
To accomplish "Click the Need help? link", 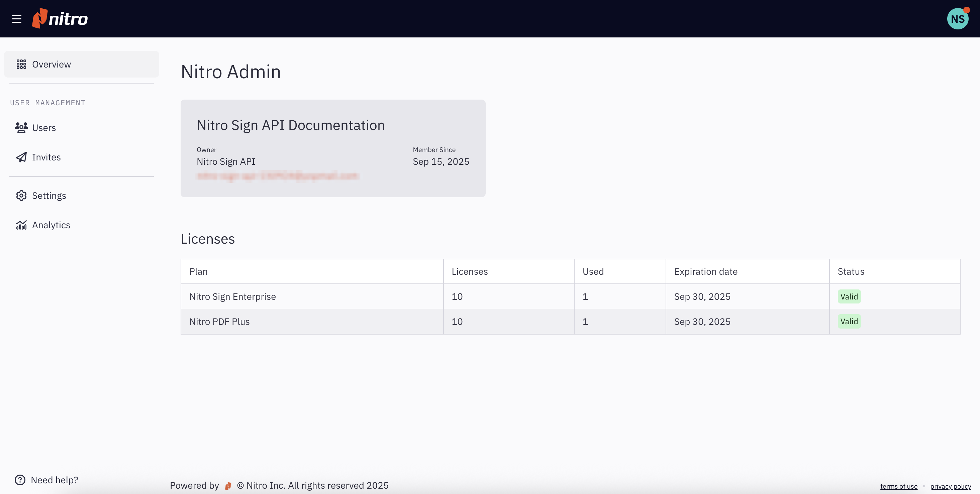I will tap(55, 480).
